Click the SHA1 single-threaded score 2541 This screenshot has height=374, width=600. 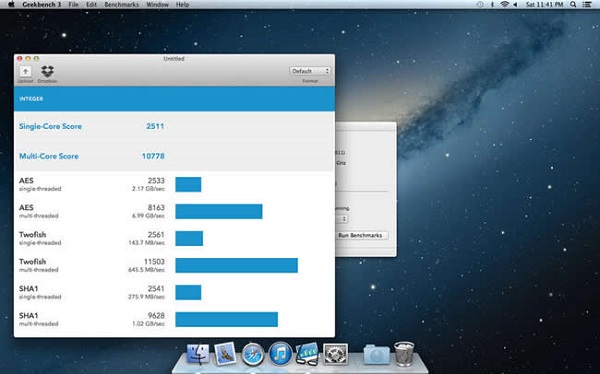[x=156, y=288]
